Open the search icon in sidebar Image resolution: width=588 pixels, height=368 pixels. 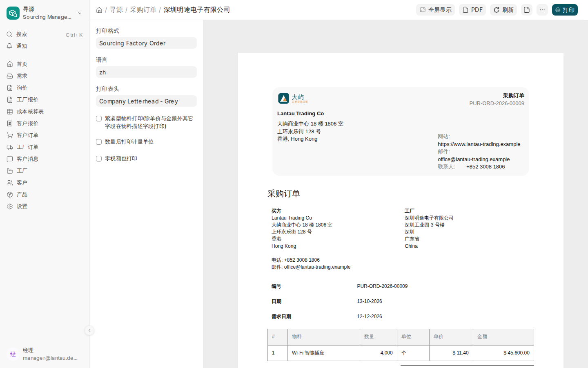(x=9, y=34)
